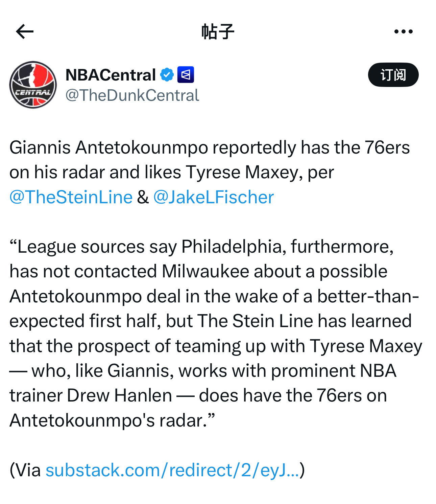The height and width of the screenshot is (504, 436).
Task: Open the @TheSteinLine mention
Action: click(x=71, y=197)
